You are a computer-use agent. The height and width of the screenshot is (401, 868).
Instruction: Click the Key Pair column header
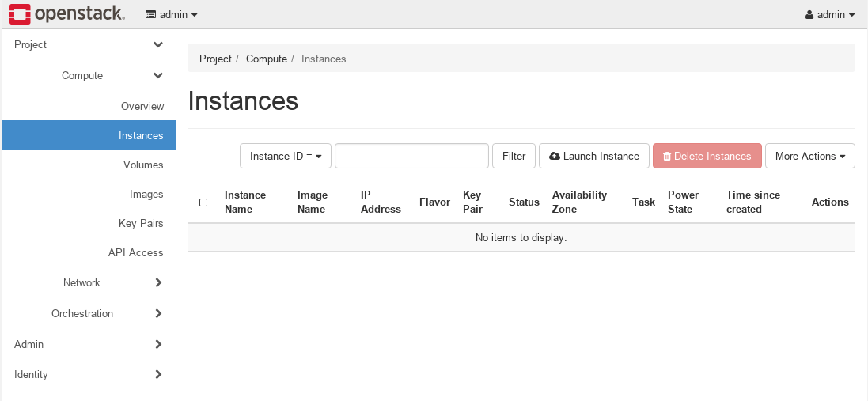point(472,202)
